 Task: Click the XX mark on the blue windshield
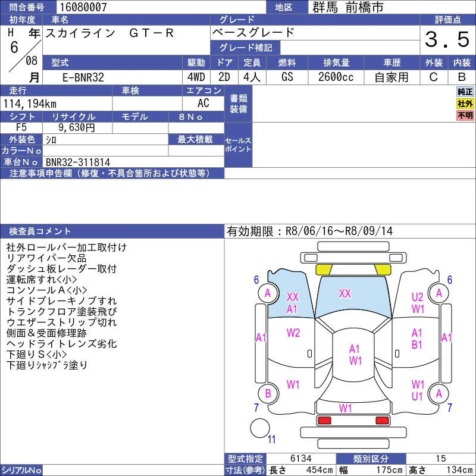click(x=345, y=293)
